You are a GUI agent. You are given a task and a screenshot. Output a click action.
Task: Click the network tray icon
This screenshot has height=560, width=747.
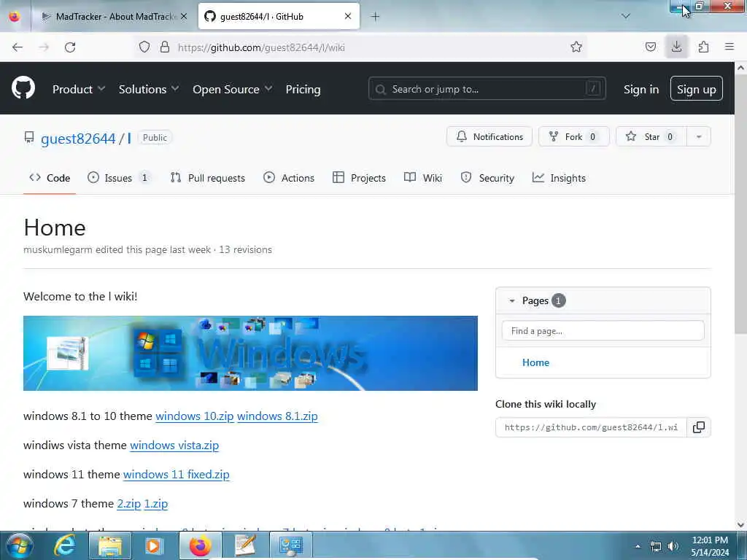[656, 546]
